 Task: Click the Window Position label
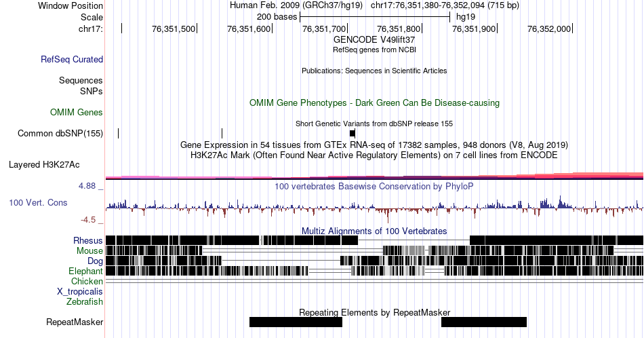[71, 5]
